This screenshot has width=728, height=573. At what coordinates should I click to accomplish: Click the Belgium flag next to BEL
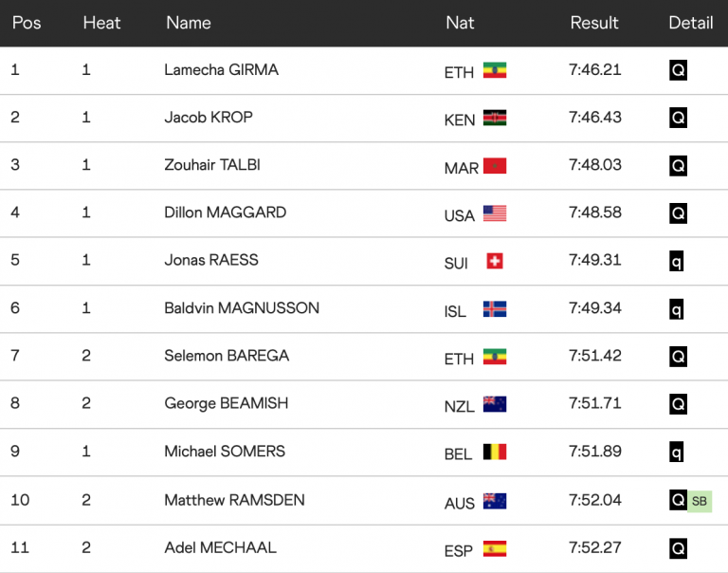[x=494, y=453]
